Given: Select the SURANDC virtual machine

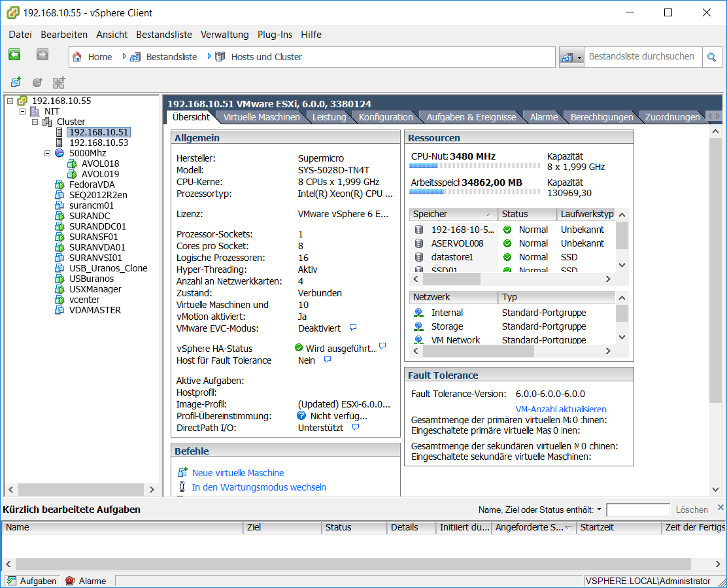Looking at the screenshot, I should pos(90,216).
